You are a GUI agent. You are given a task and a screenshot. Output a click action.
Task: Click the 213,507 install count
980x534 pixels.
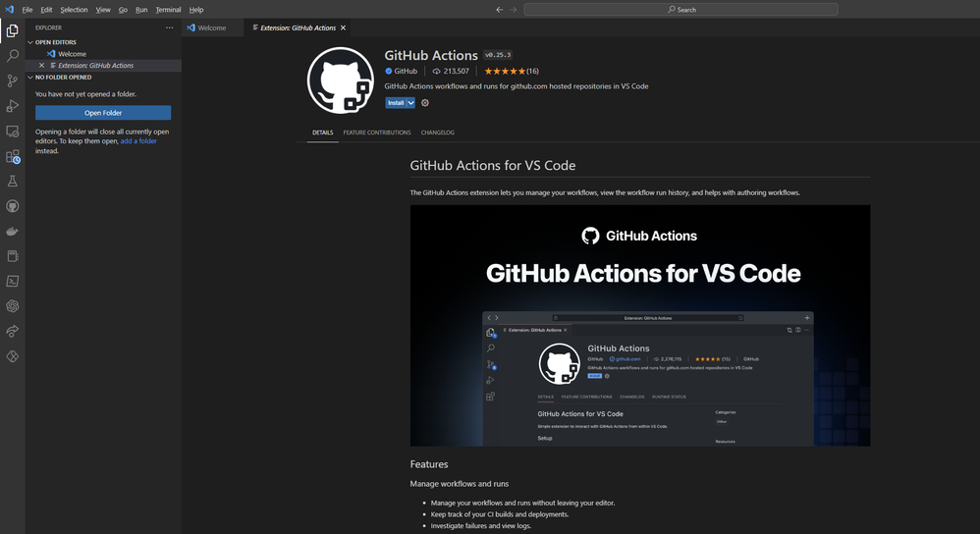pyautogui.click(x=451, y=72)
